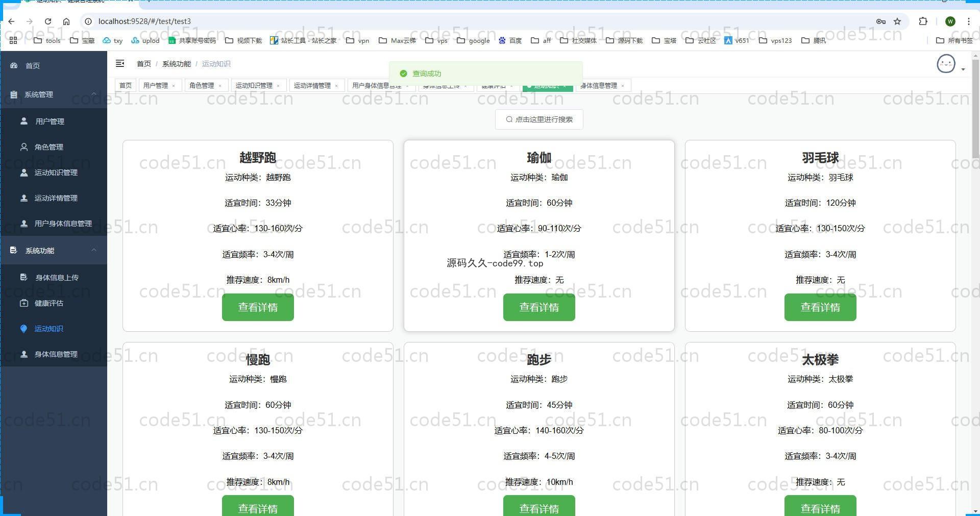The image size is (980, 516).
Task: Click the 运动详情管理 icon in sidebar
Action: 24,198
